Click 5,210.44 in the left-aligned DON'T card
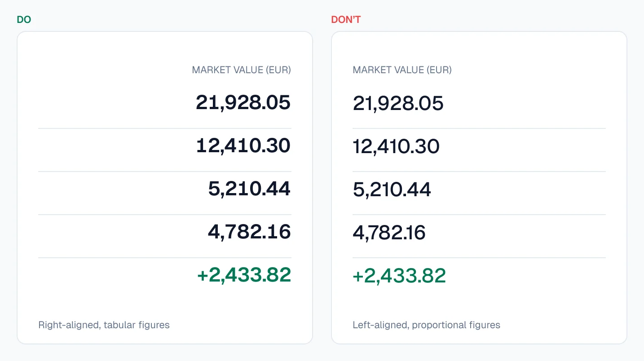The width and height of the screenshot is (644, 361). pyautogui.click(x=392, y=190)
